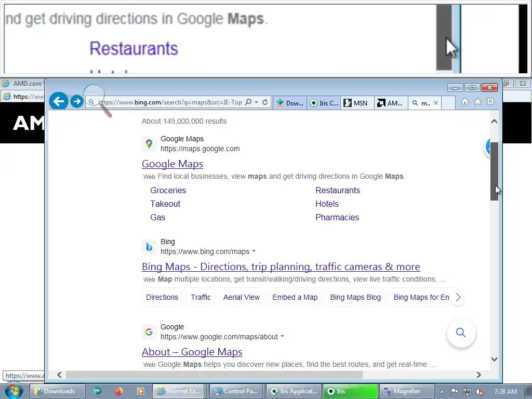532x399 pixels.
Task: Open Iris Applicat... taskbar button
Action: tap(294, 391)
